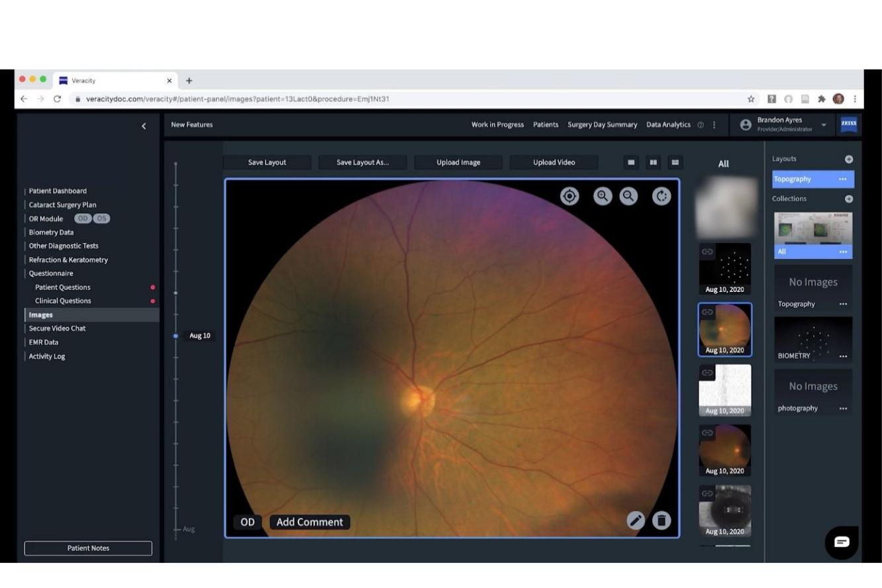Image resolution: width=882 pixels, height=588 pixels.
Task: Switch to single-image layout view
Action: (631, 162)
